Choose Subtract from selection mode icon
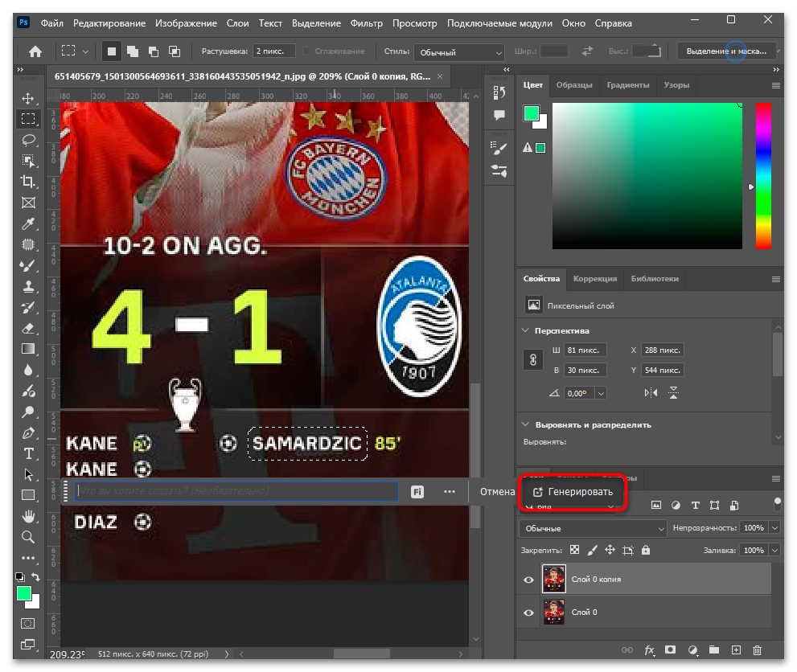Screen dimensions: 797x672 [x=154, y=51]
